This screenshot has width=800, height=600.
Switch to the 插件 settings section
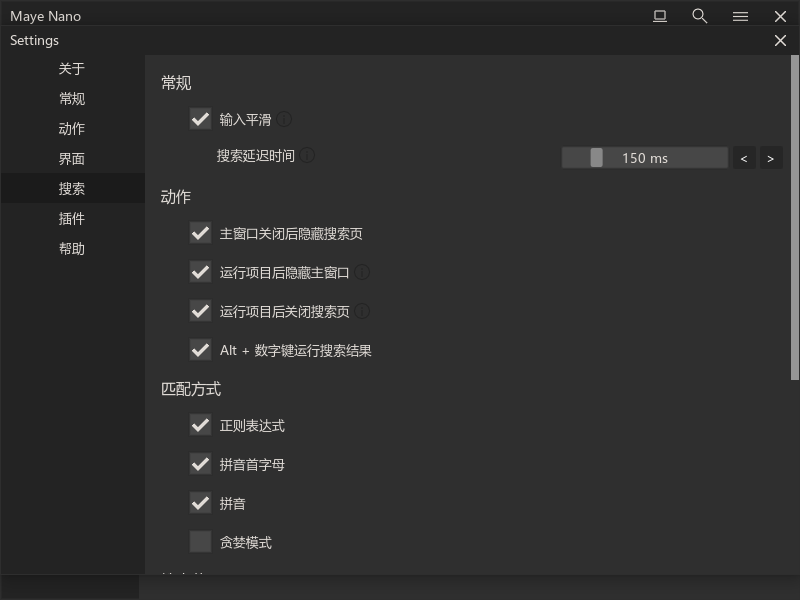coord(72,218)
